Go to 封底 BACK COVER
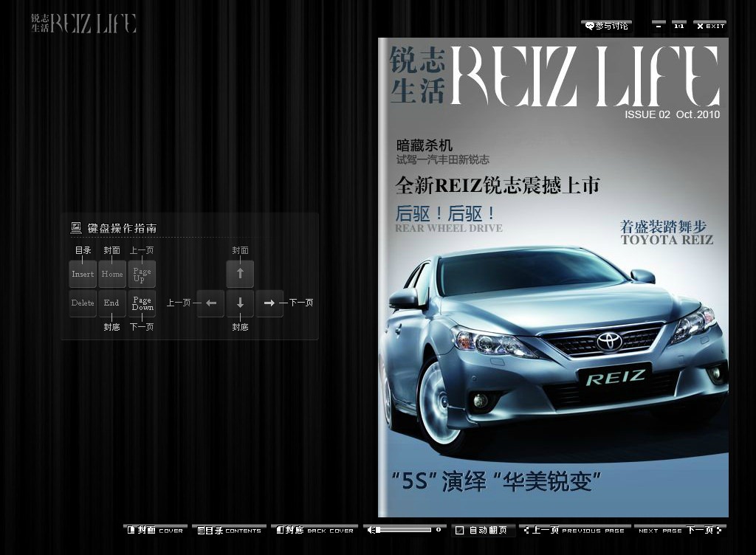Image resolution: width=756 pixels, height=555 pixels. [x=315, y=531]
